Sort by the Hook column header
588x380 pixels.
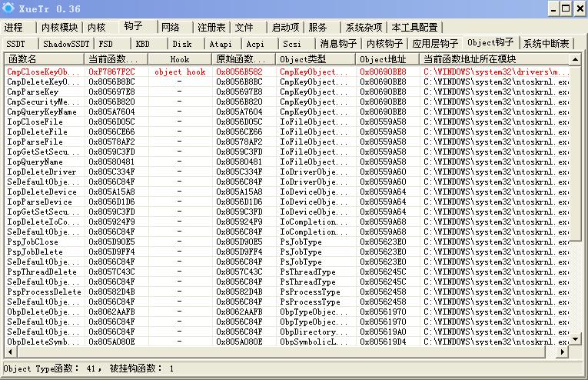pyautogui.click(x=180, y=58)
